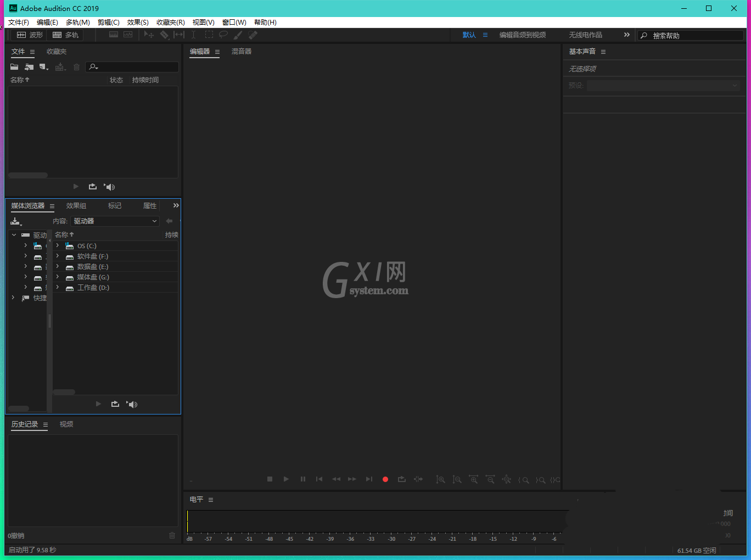
Task: Click Insert into Multitrack icon in Files panel
Action: (60, 67)
